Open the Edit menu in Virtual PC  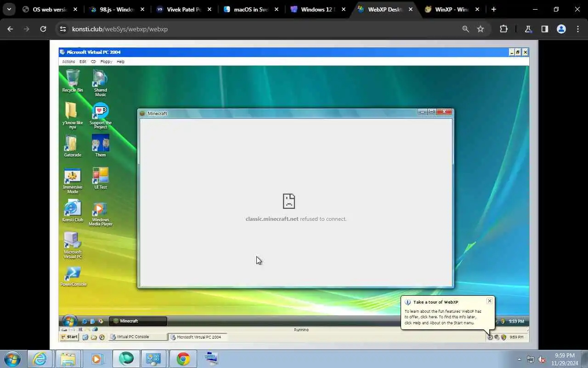[83, 62]
